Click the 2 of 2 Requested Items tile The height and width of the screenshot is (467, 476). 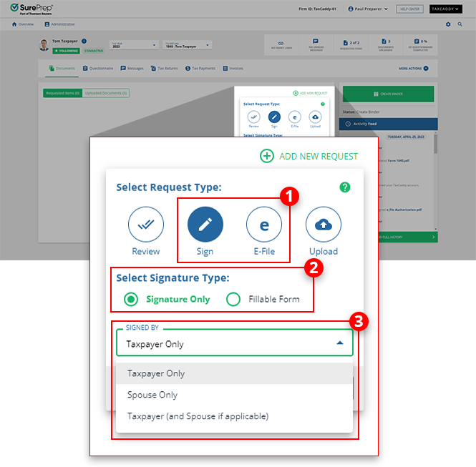pyautogui.click(x=351, y=45)
